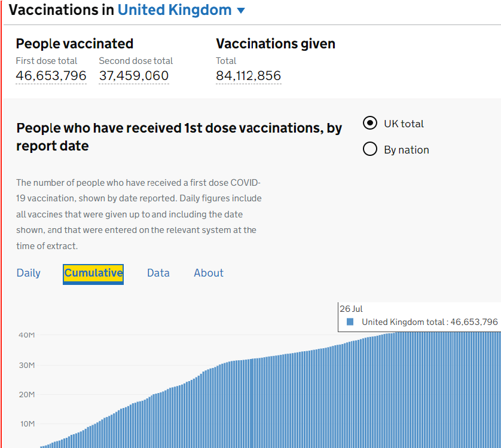Switch to the Cumulative tab
The width and height of the screenshot is (501, 448).
click(x=93, y=274)
